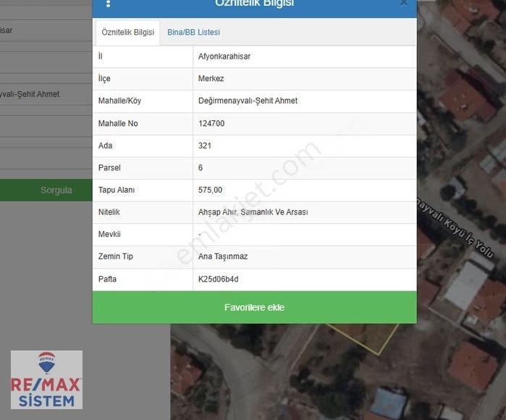Click the yellow outlined parcel on map
This screenshot has width=506, height=420.
(x=365, y=337)
